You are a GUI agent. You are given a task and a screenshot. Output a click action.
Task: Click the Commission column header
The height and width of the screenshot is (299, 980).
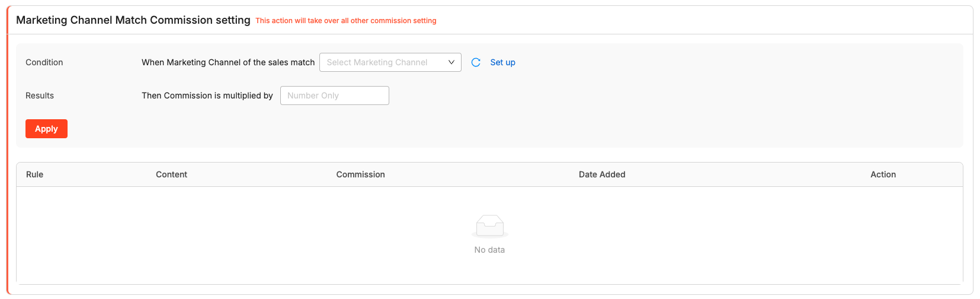[x=360, y=174]
